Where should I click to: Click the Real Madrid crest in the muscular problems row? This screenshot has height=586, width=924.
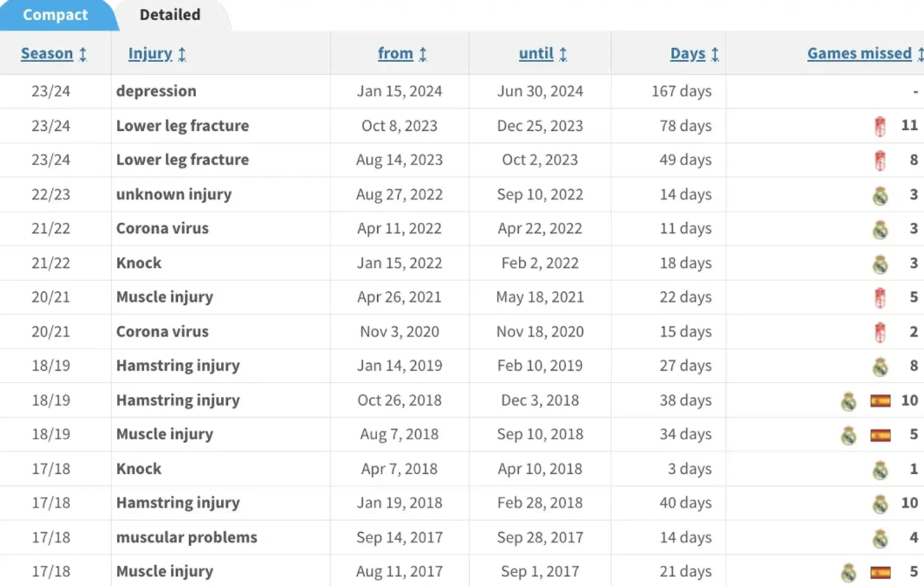880,538
